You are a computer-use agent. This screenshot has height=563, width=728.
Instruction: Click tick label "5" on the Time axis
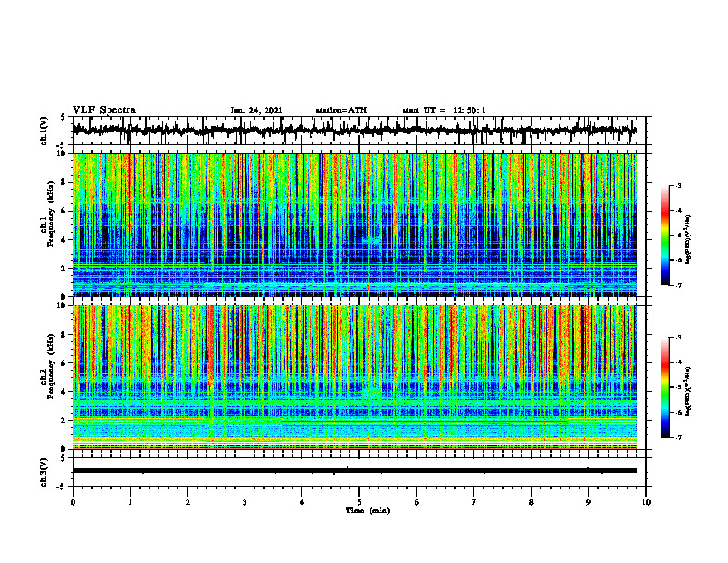point(359,502)
